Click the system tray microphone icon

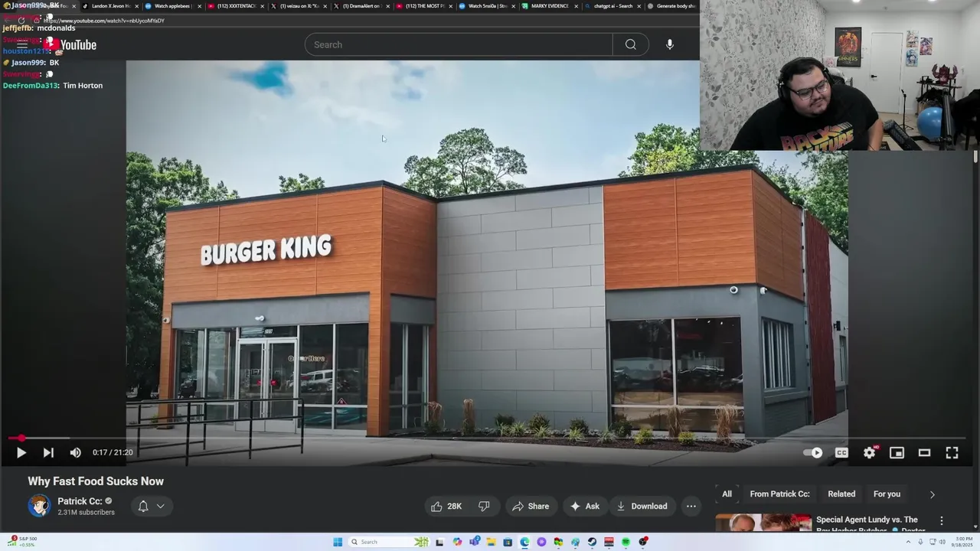point(920,542)
